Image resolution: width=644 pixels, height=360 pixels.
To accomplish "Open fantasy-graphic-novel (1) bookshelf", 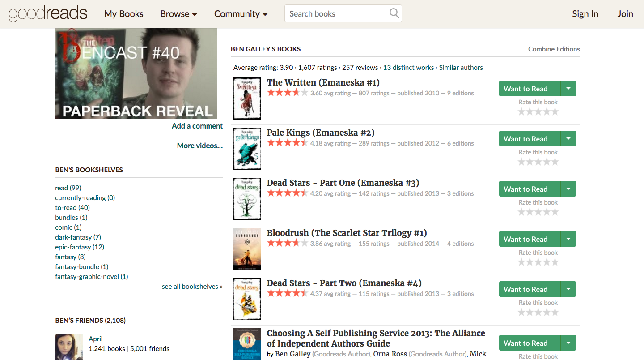I will (92, 277).
